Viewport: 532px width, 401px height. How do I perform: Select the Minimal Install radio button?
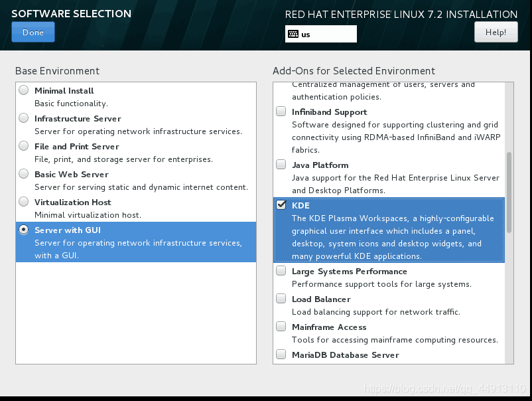click(24, 90)
